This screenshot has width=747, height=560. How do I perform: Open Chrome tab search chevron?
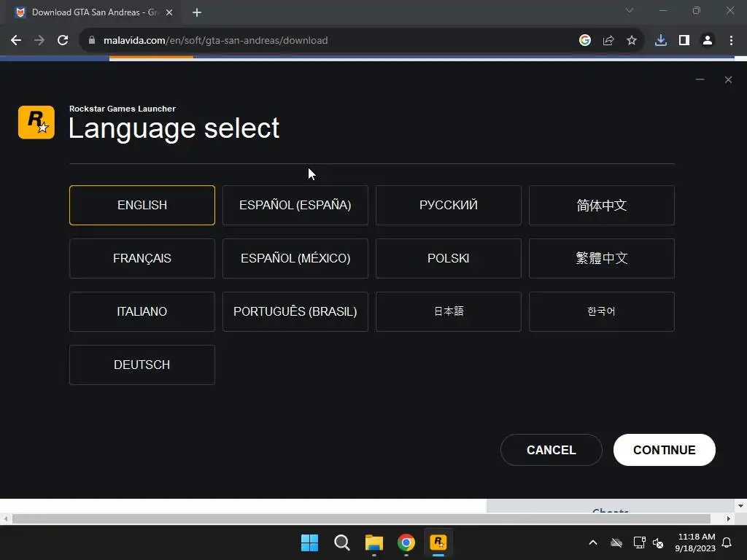coord(630,10)
